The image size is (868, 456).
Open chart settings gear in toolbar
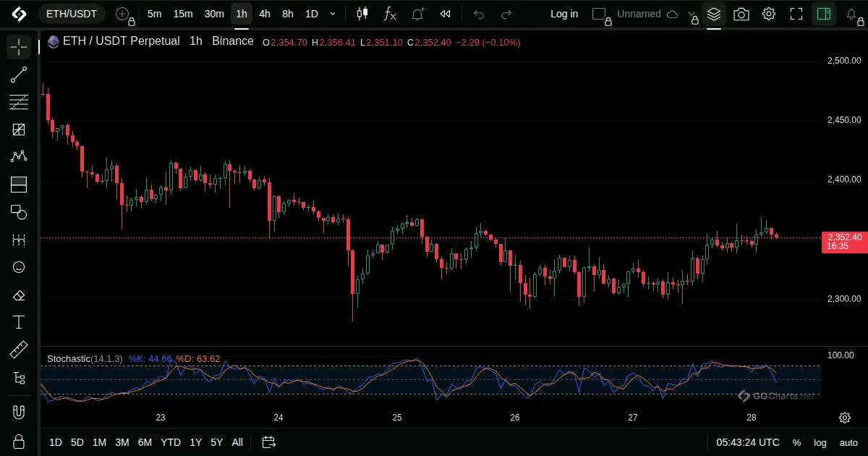point(769,14)
